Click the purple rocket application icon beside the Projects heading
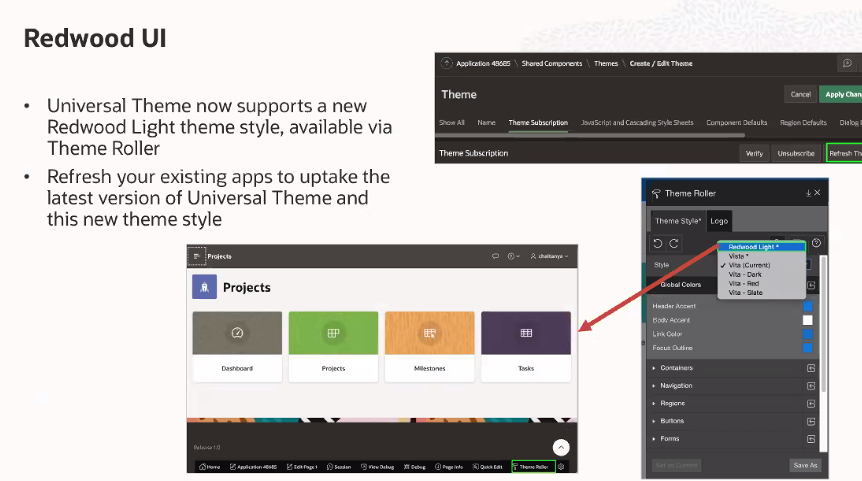 click(x=205, y=287)
